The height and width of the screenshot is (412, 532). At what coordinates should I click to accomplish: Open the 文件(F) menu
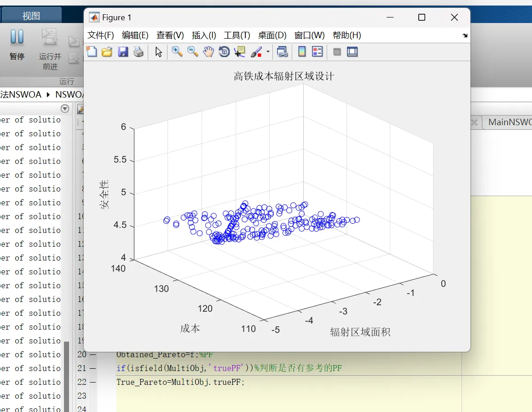(x=101, y=35)
